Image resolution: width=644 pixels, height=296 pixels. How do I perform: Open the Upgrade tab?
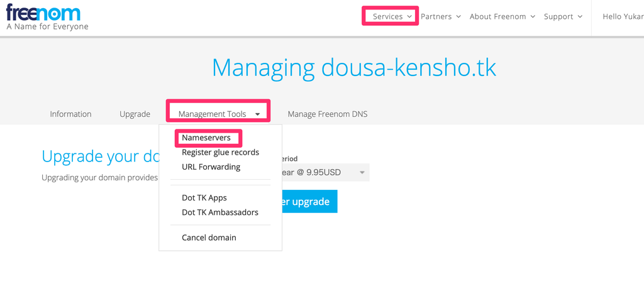[135, 114]
